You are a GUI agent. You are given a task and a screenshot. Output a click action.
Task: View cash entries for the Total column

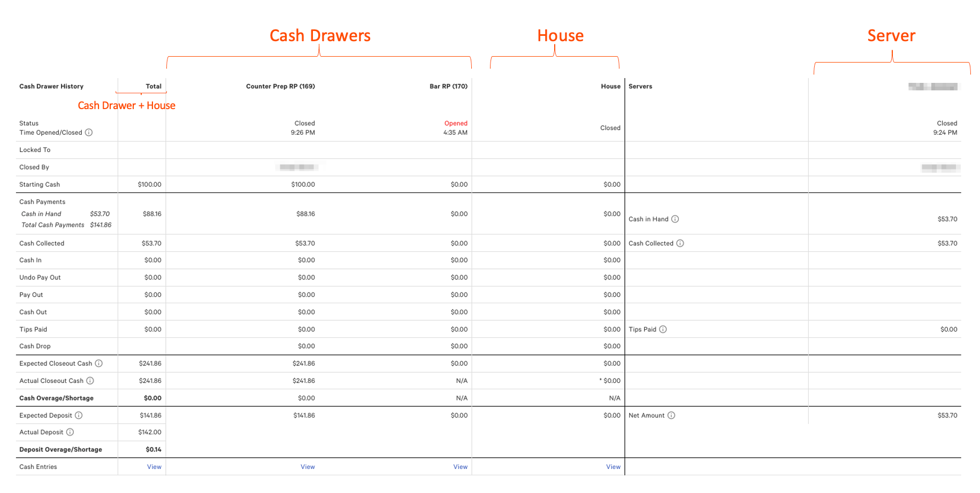pyautogui.click(x=154, y=466)
